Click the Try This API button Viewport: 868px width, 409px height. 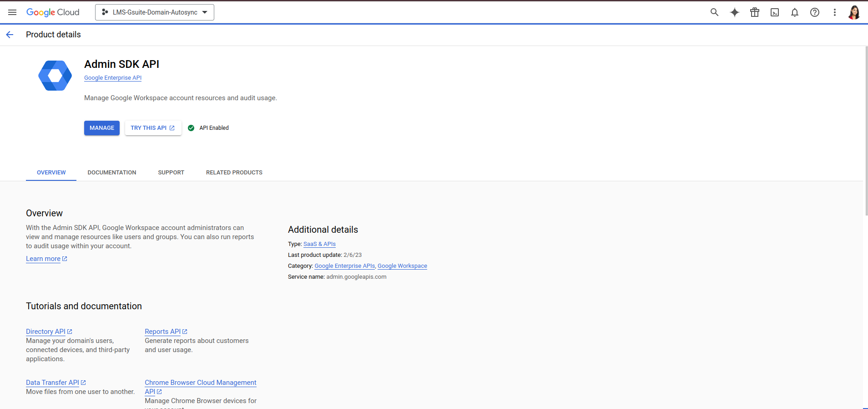153,128
